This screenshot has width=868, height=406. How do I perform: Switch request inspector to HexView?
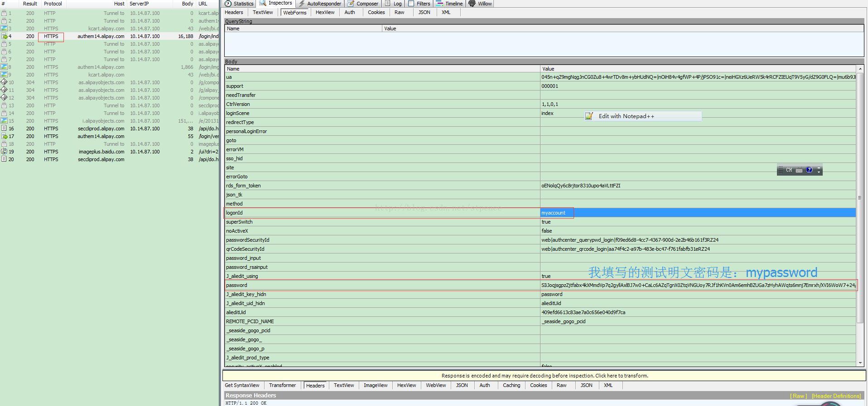point(325,13)
